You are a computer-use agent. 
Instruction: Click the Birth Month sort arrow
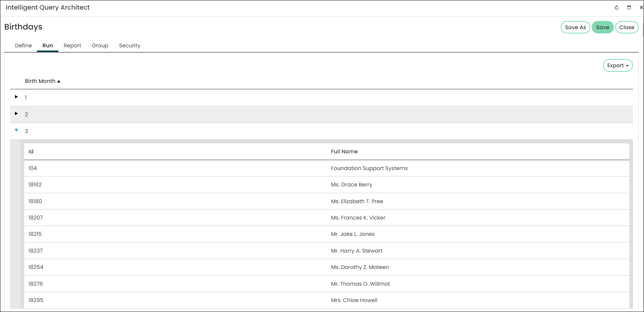[59, 81]
